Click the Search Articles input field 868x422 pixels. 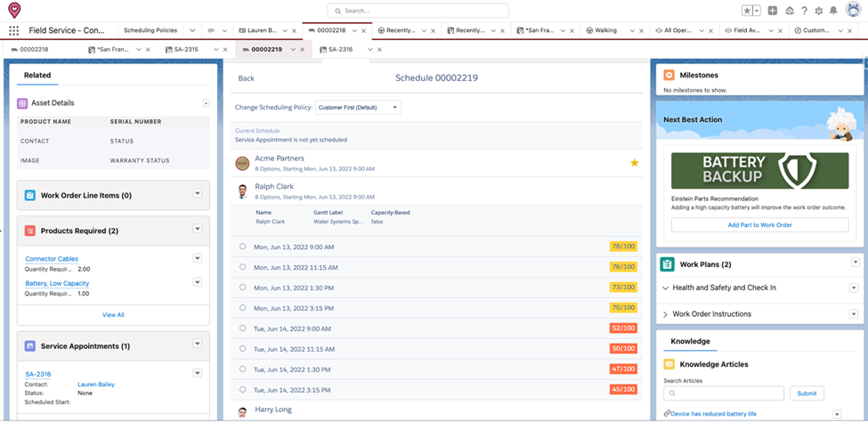click(724, 393)
